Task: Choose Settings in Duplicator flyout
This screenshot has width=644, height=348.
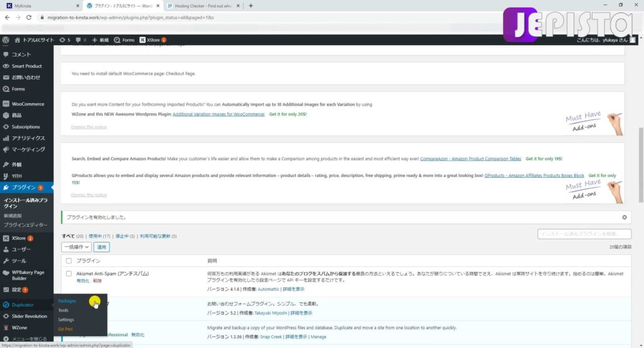Action: click(x=66, y=320)
